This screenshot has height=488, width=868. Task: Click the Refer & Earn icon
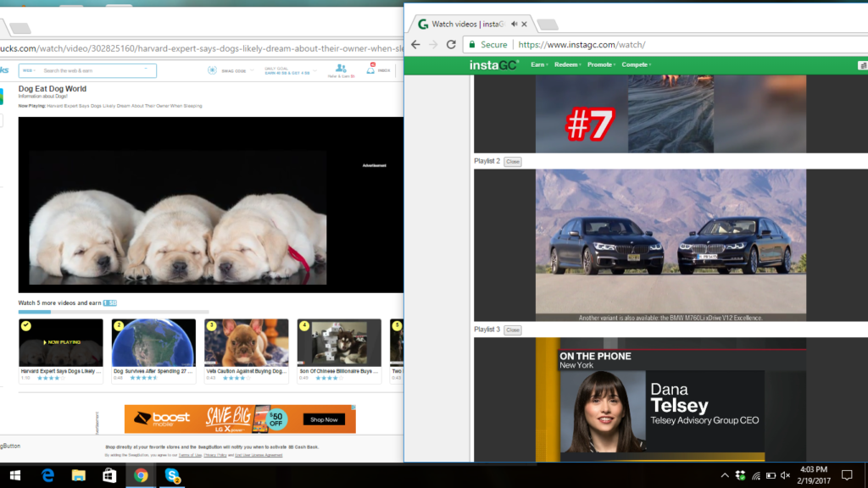point(341,70)
